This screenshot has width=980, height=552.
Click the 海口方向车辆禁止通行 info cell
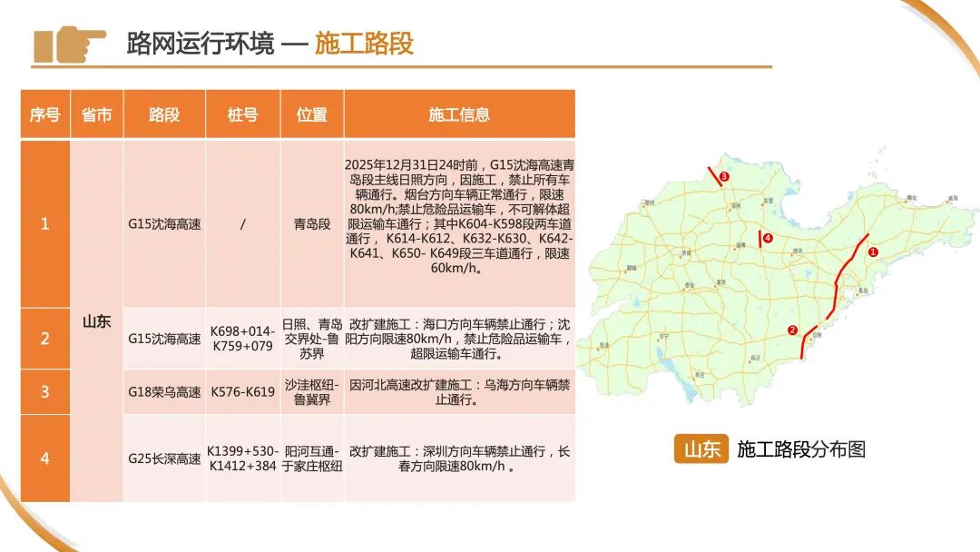pos(459,339)
